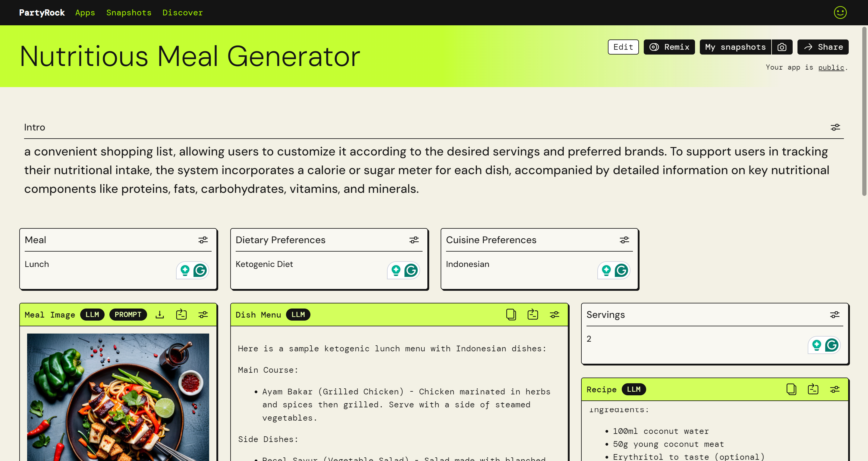Regenerate the Meal Image widget
Image resolution: width=868 pixels, height=461 pixels.
coord(181,314)
